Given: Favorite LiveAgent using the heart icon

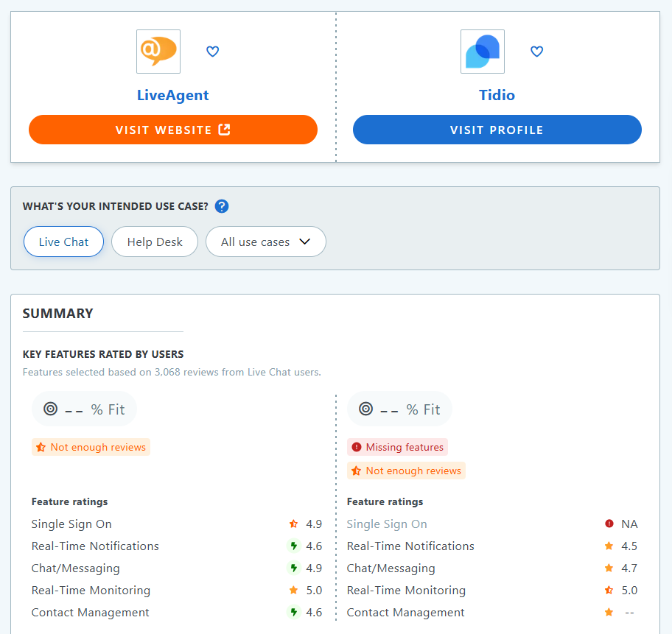Looking at the screenshot, I should coord(212,52).
